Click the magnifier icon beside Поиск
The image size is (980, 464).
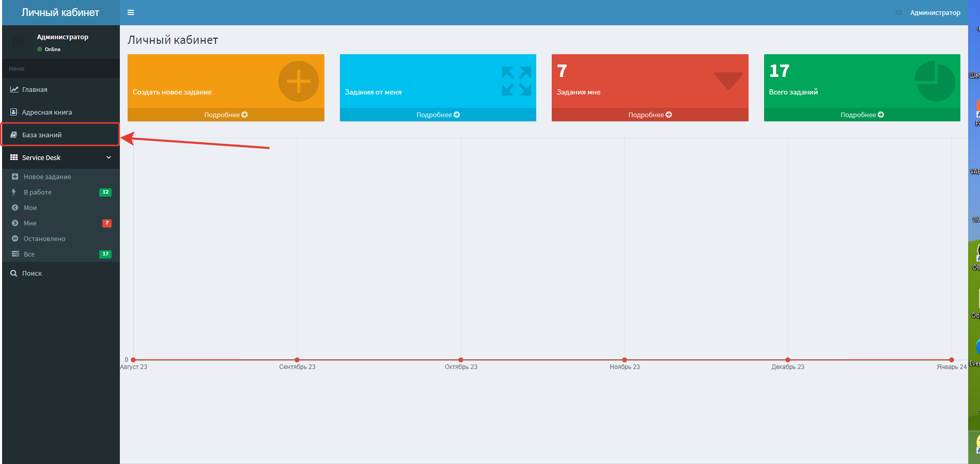(x=14, y=274)
